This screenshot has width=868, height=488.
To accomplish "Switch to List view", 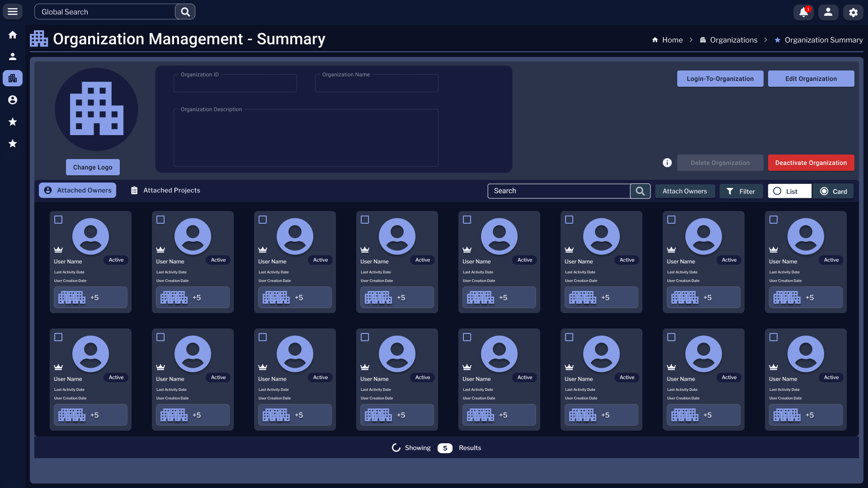I will 790,191.
